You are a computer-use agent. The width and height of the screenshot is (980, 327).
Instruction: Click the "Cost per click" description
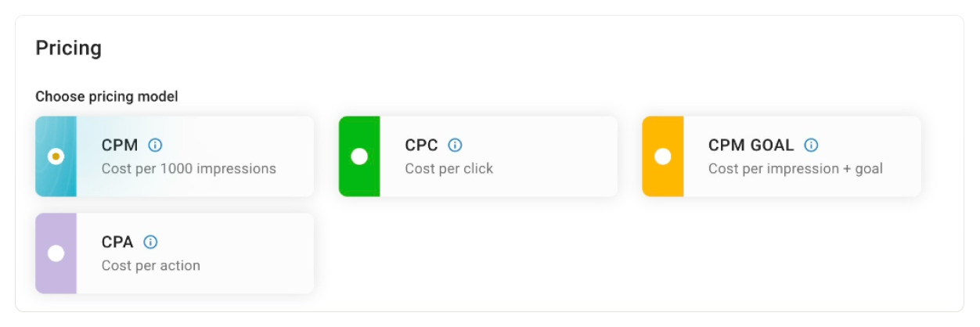[449, 169]
